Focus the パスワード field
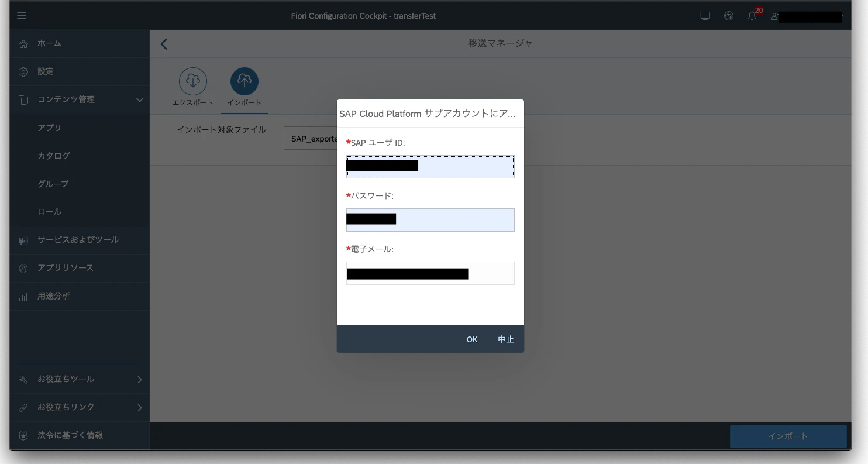Viewport: 868px width, 464px height. point(430,220)
